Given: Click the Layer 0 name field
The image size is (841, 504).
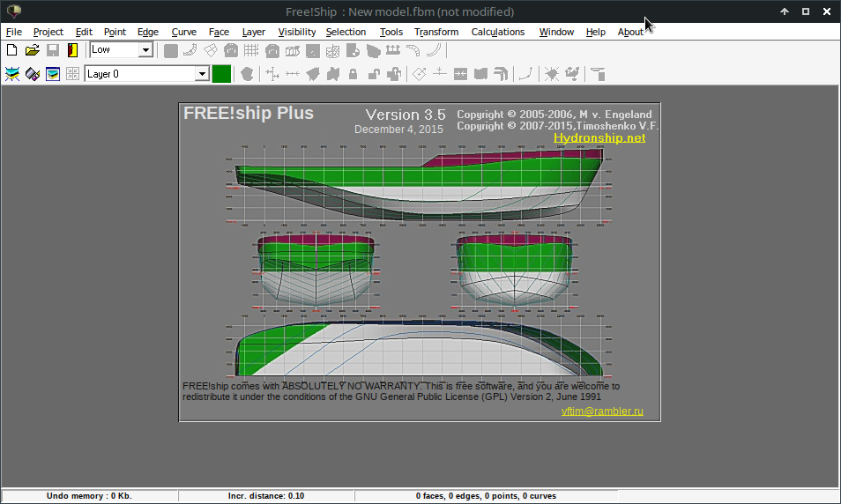Looking at the screenshot, I should click(x=140, y=74).
